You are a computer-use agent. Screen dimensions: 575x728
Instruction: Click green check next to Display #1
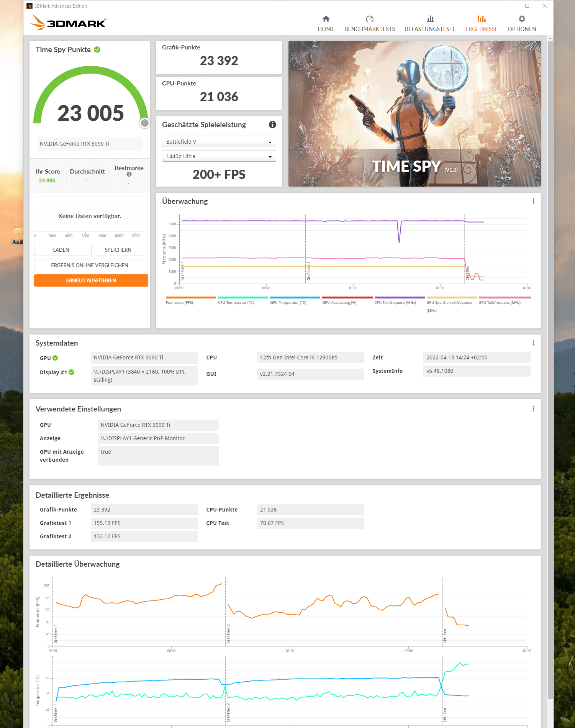[72, 372]
